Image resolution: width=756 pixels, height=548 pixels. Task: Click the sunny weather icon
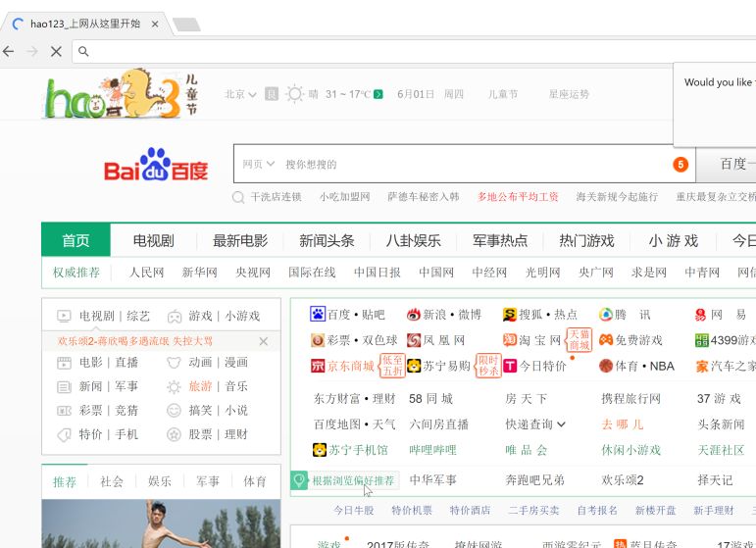pos(294,93)
